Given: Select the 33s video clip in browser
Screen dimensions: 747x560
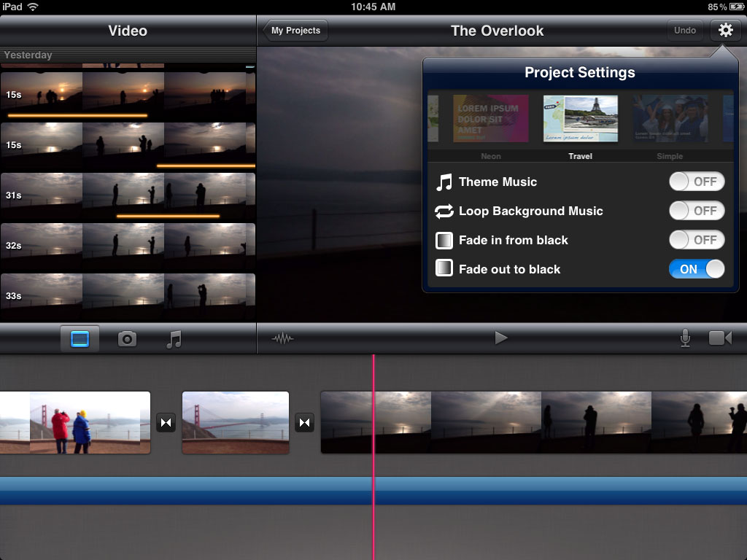Looking at the screenshot, I should tap(128, 296).
